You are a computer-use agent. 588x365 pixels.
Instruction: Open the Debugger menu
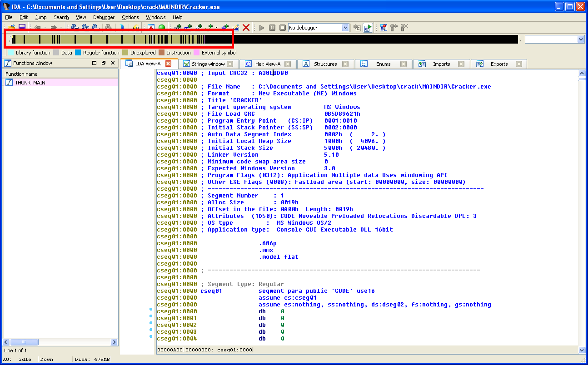click(x=104, y=17)
